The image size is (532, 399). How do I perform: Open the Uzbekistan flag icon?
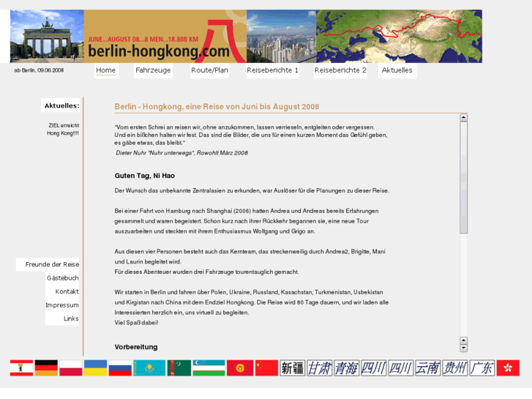209,368
